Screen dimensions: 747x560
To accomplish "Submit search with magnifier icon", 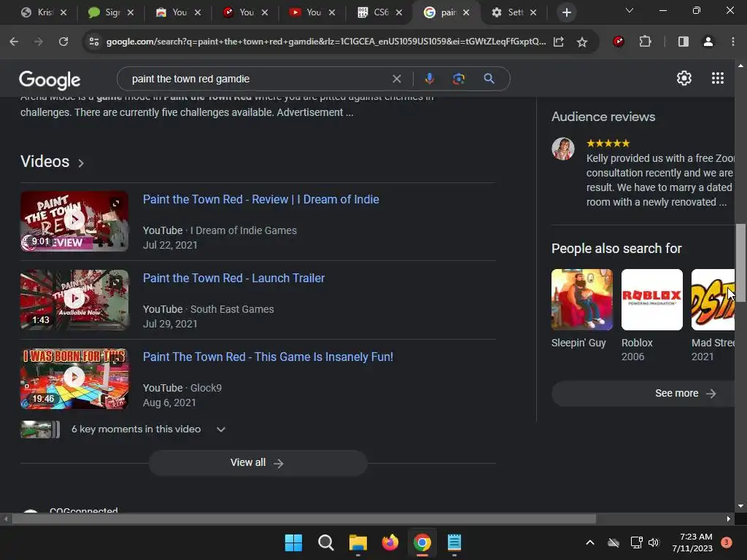I will [489, 79].
